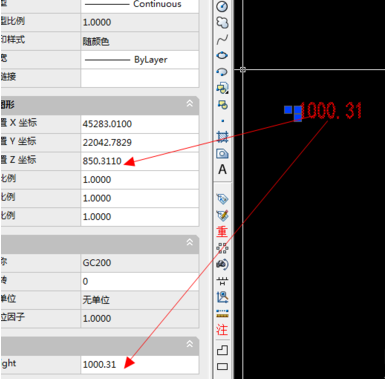Click the red 重 toolbar icon

pos(222,232)
